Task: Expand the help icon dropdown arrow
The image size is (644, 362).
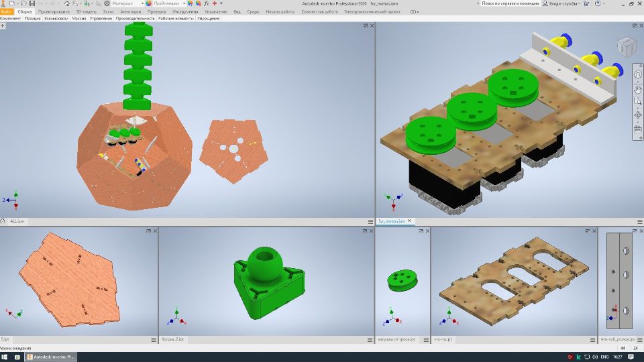Action: (604, 3)
